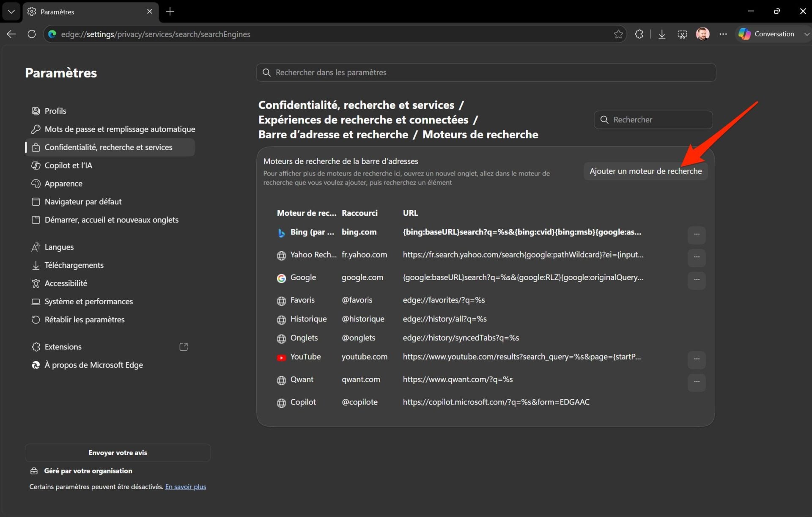Open more options for the YouTube row
Viewport: 812px width, 517px height.
click(697, 359)
